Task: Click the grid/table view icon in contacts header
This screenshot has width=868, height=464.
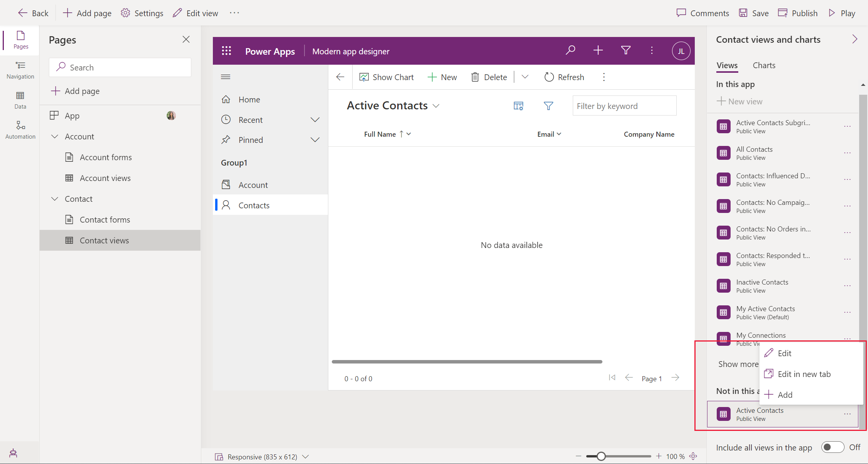Action: coord(518,105)
